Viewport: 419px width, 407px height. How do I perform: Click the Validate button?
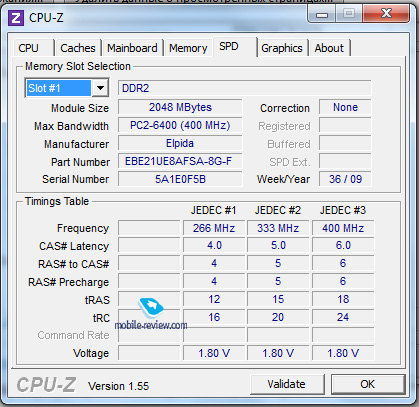tap(287, 384)
